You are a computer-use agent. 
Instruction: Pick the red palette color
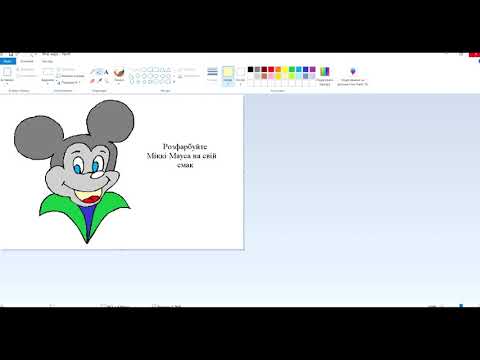[x=271, y=69]
